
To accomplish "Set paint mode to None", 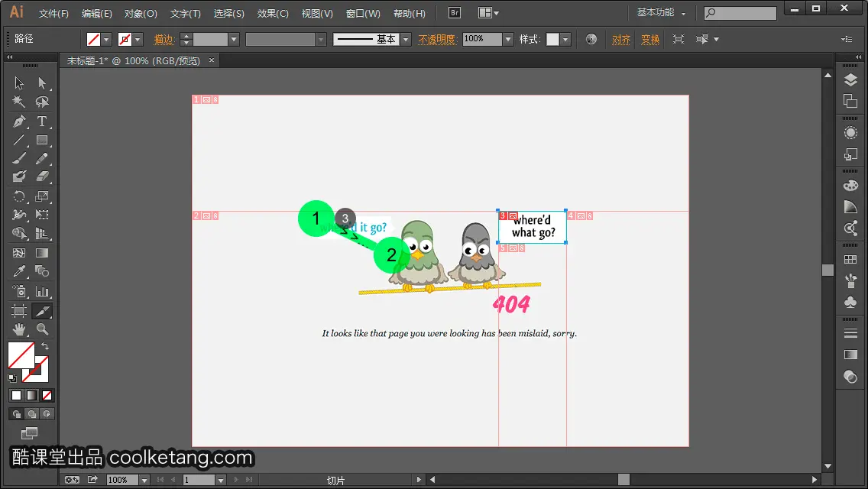I will point(47,396).
